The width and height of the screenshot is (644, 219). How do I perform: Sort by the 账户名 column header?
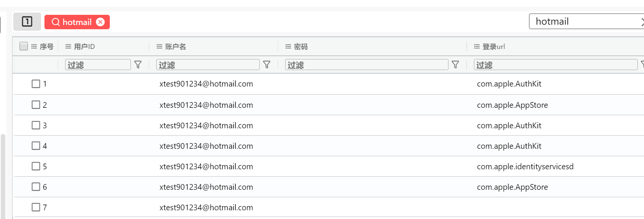(176, 46)
